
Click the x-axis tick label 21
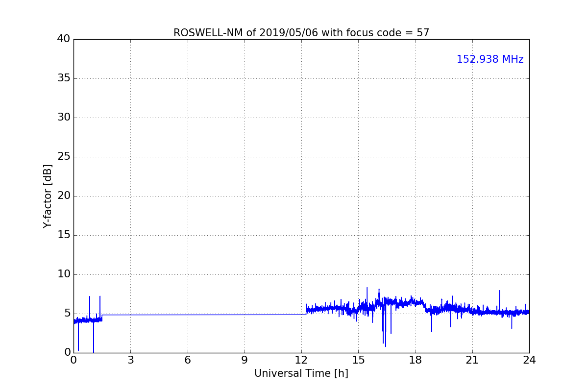[x=472, y=360]
